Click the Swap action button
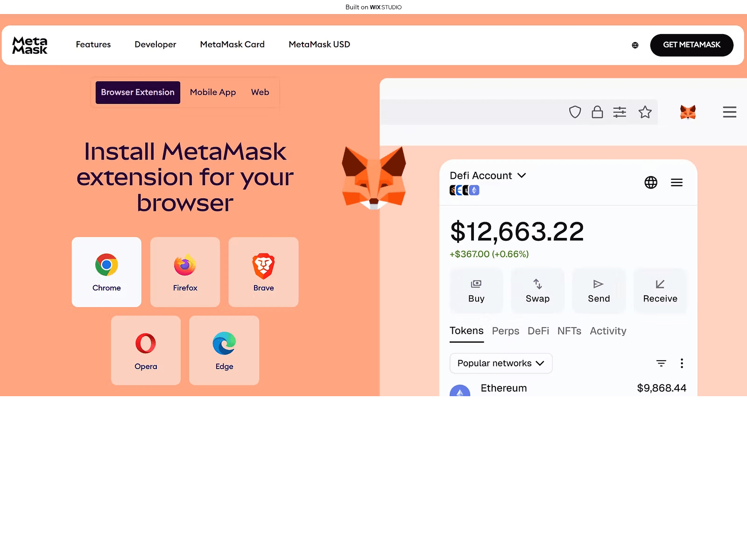The height and width of the screenshot is (560, 747). click(537, 291)
